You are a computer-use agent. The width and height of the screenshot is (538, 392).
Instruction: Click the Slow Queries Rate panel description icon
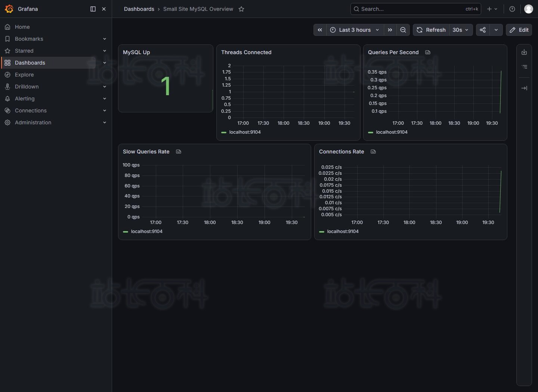179,152
